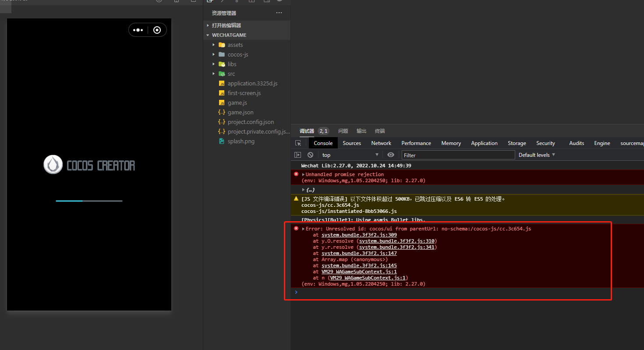The image size is (644, 350).
Task: Clear the console with the ban icon
Action: pyautogui.click(x=310, y=155)
